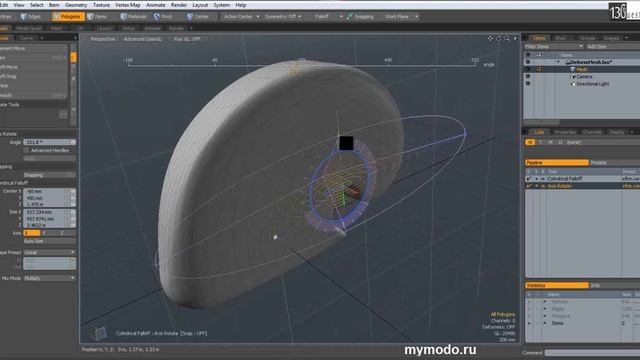
Task: Open the Layout menu
Action: pyautogui.click(x=200, y=5)
